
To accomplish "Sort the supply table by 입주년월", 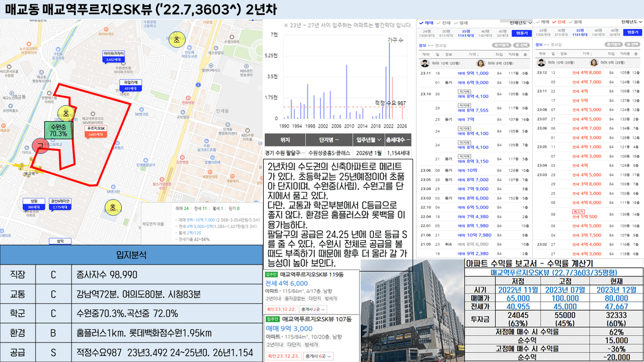I will (x=369, y=140).
